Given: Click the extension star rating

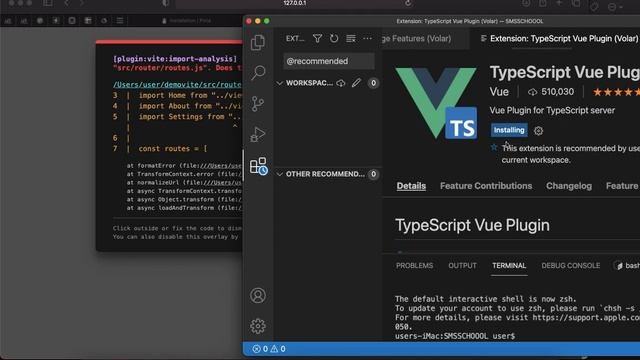Looking at the screenshot, I should coord(616,92).
